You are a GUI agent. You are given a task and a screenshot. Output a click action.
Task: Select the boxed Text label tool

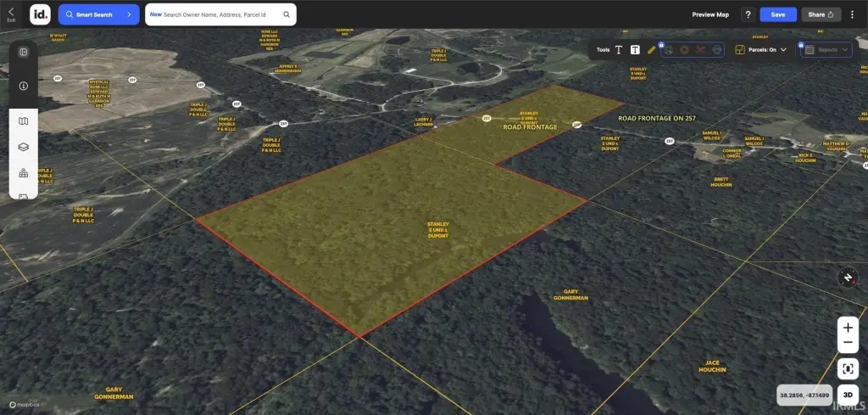pos(635,50)
